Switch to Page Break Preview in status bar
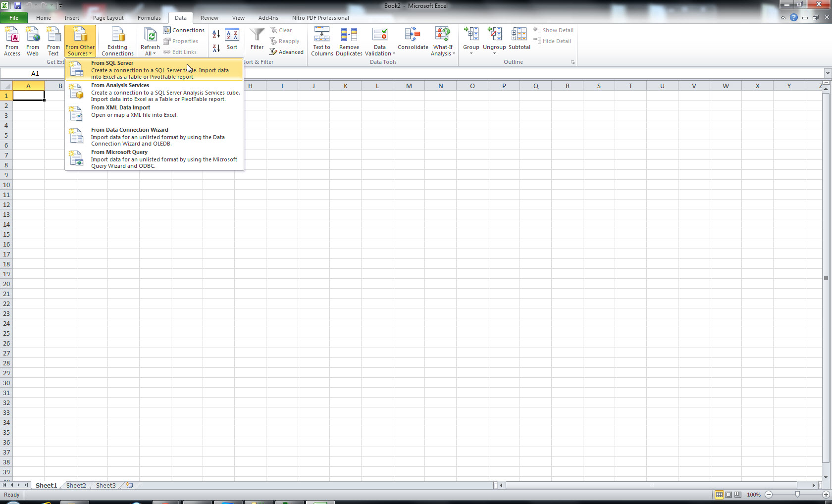The image size is (832, 504). pyautogui.click(x=738, y=495)
